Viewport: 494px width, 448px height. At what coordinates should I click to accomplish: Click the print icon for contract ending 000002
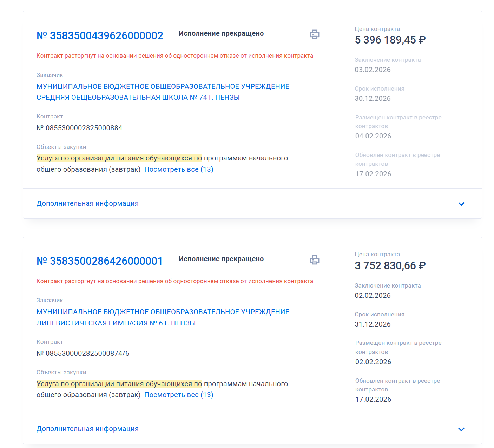(x=314, y=34)
